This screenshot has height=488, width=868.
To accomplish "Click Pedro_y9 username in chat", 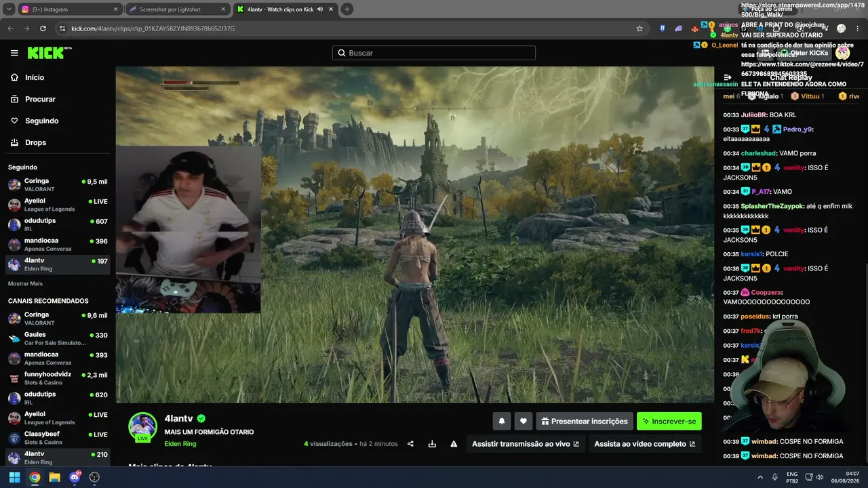I will pos(797,129).
